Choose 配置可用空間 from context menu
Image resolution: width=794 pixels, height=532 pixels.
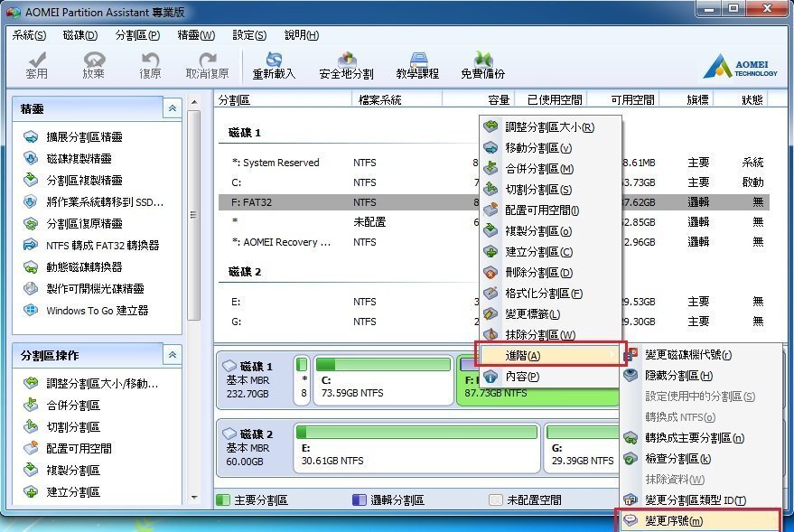click(550, 210)
